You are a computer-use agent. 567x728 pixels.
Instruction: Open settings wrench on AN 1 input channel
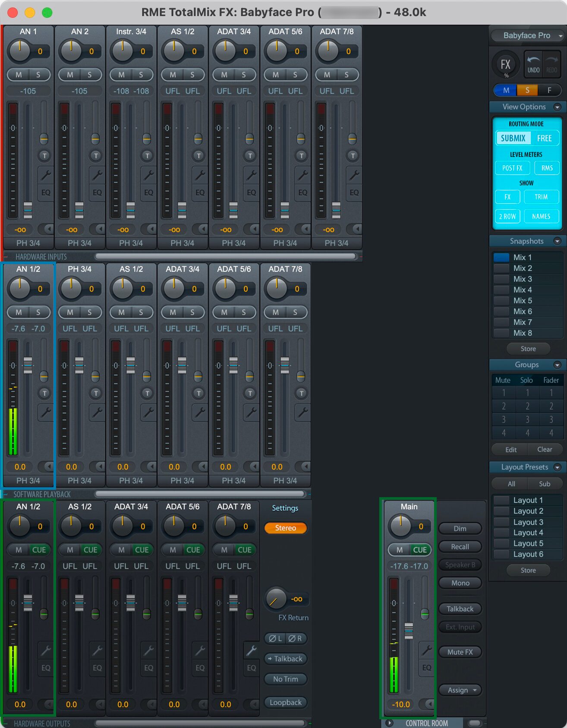pyautogui.click(x=45, y=174)
